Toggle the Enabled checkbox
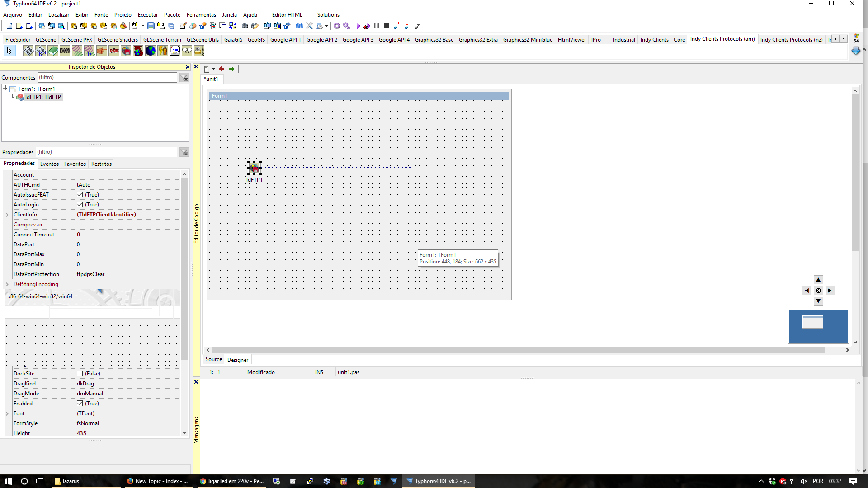 (80, 404)
